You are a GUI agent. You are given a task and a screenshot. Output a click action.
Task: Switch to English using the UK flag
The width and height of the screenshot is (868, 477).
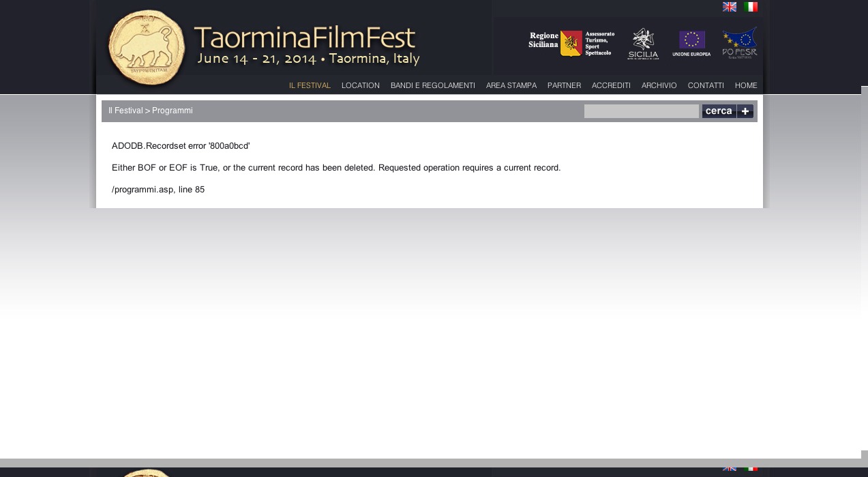tap(729, 7)
